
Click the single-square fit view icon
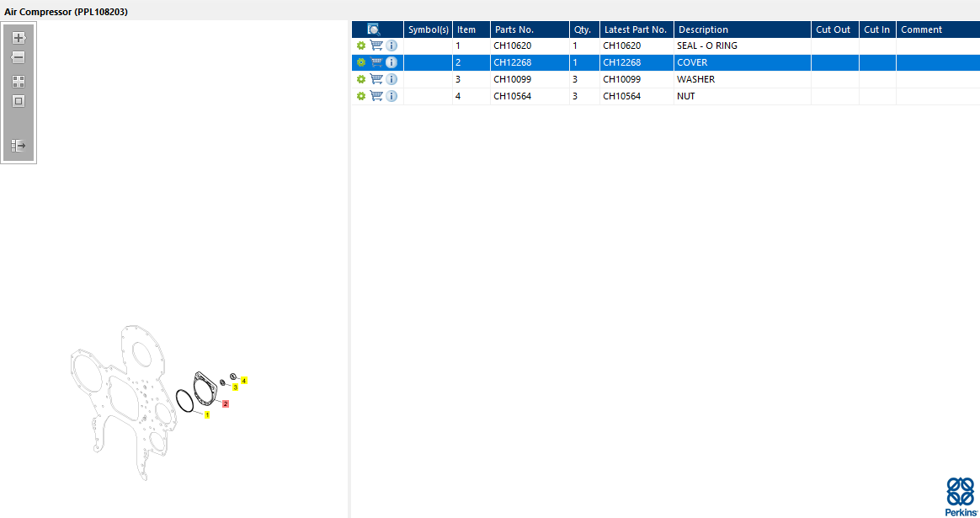coord(19,101)
